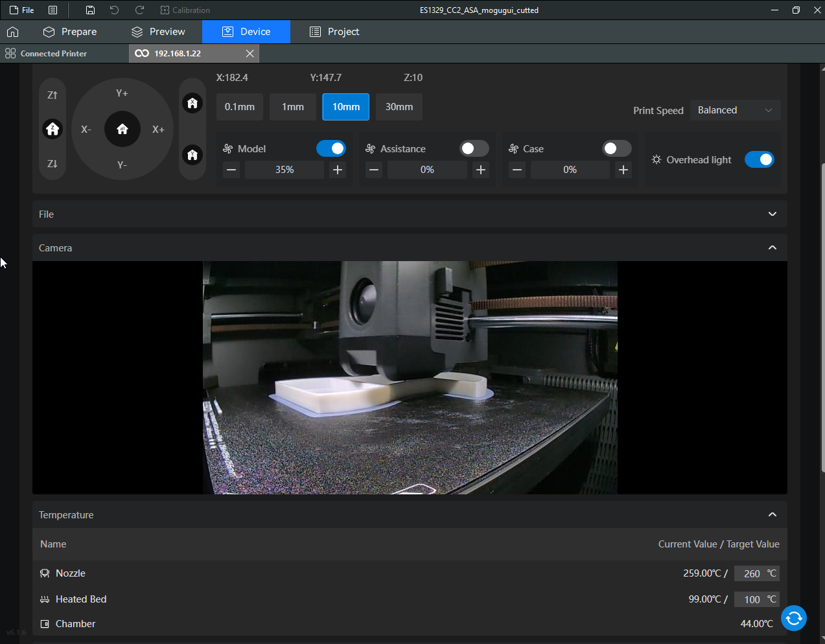
Task: Disable the Overhead light switch
Action: point(759,159)
